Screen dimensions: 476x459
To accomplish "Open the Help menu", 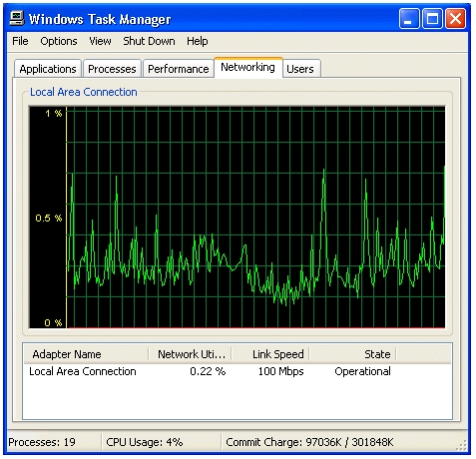I will (198, 41).
